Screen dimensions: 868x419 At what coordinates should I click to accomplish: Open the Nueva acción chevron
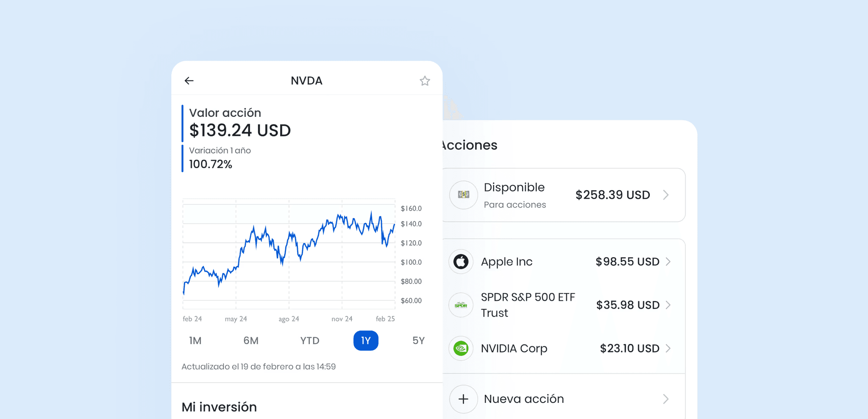click(x=666, y=399)
